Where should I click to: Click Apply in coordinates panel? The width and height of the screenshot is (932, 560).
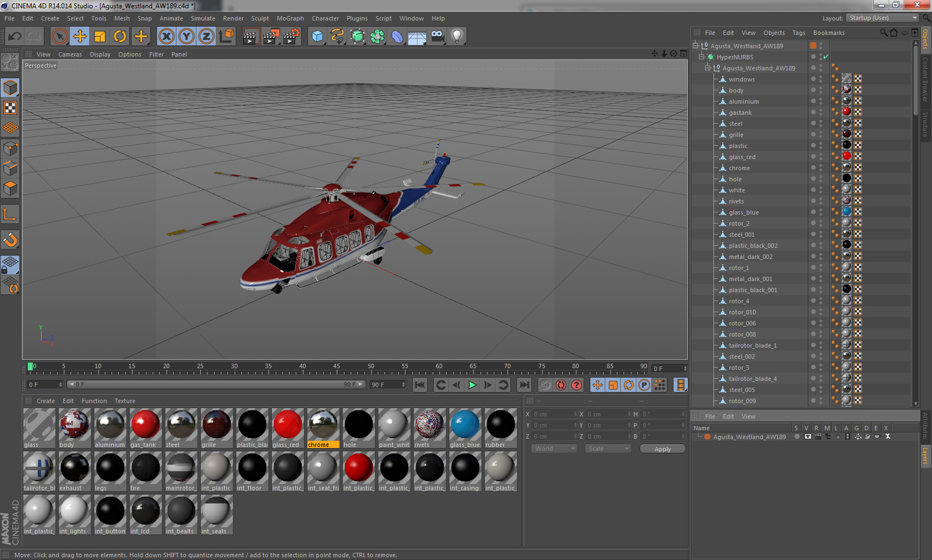662,449
